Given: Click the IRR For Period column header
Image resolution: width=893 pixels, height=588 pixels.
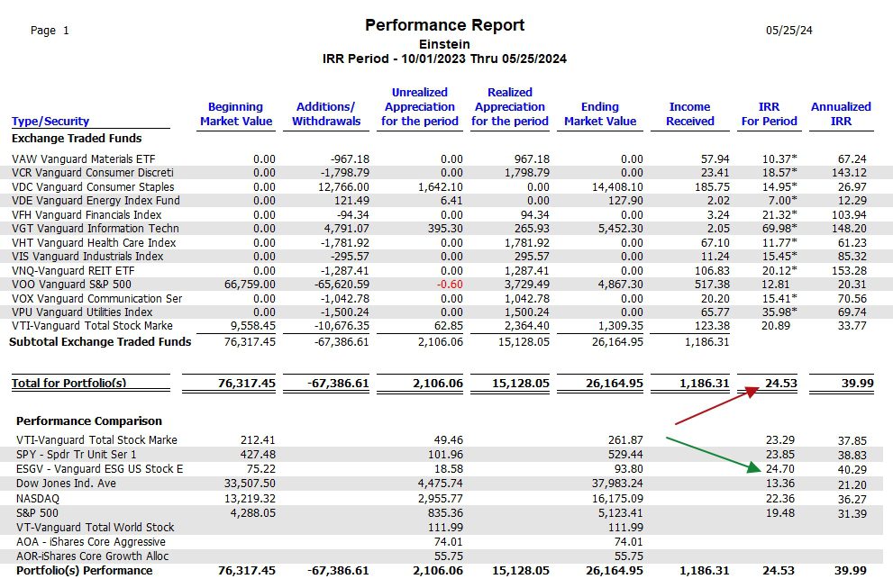Looking at the screenshot, I should (769, 113).
